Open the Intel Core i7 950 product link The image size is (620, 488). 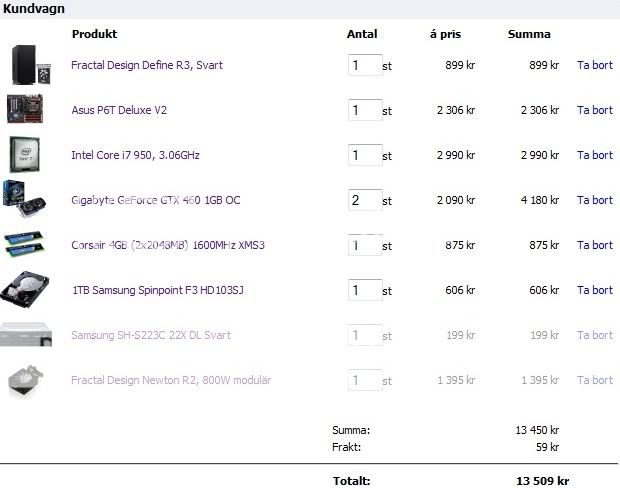pyautogui.click(x=135, y=155)
